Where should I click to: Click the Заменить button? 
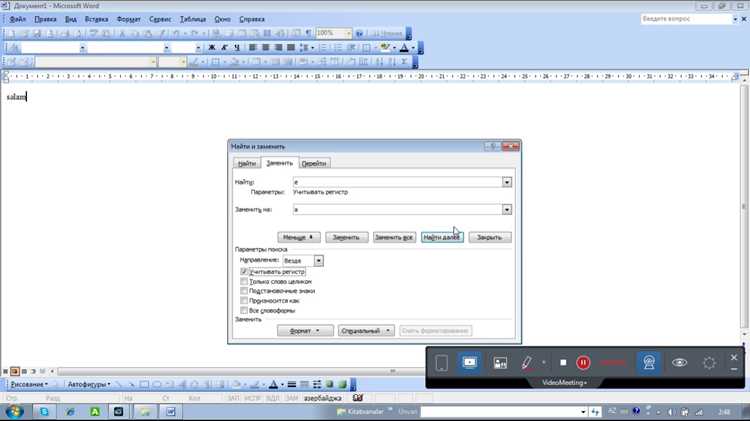click(x=347, y=237)
